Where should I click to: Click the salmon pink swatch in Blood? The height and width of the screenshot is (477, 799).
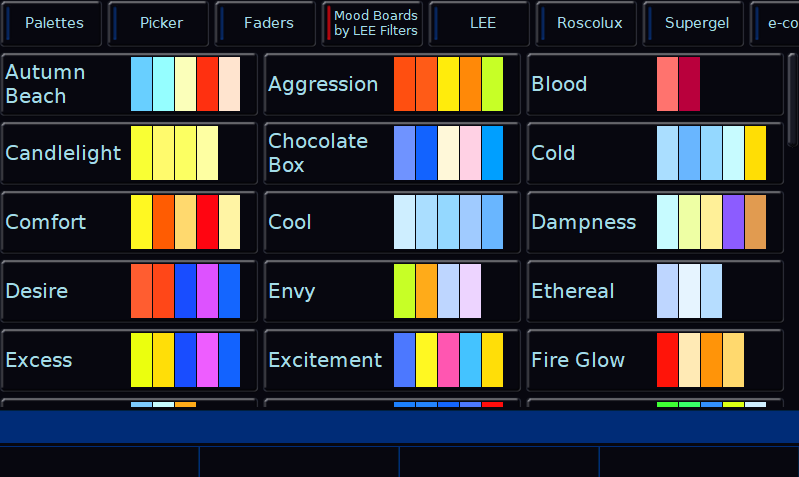668,84
